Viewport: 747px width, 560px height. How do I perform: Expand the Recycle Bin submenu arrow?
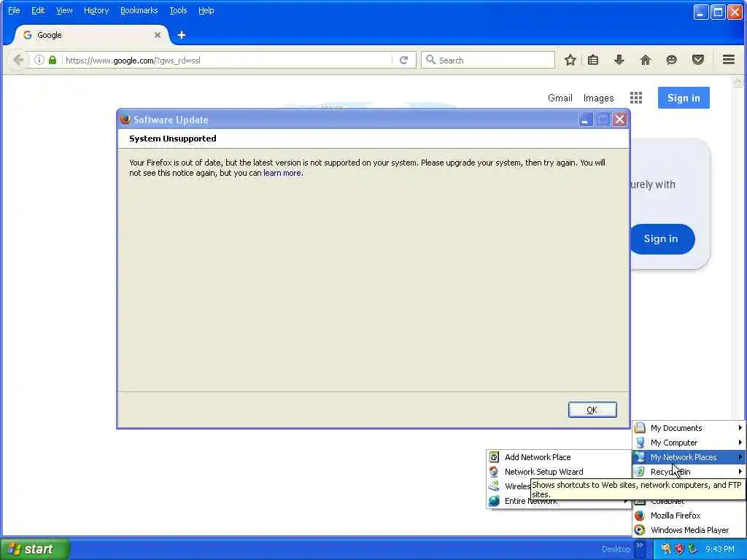click(740, 472)
